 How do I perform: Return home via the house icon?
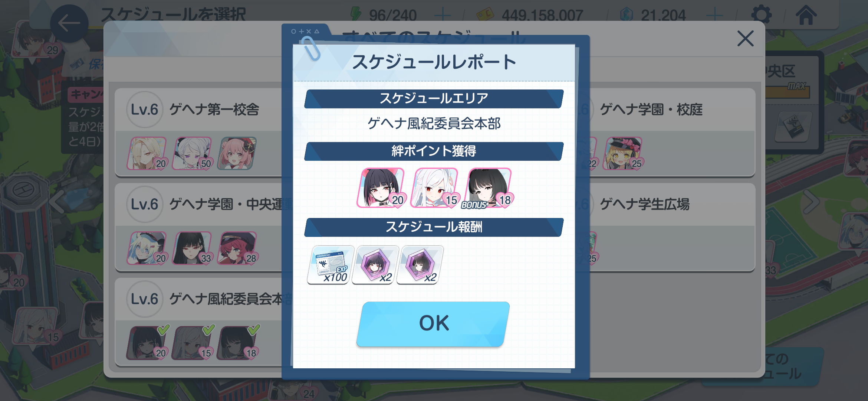pos(806,15)
